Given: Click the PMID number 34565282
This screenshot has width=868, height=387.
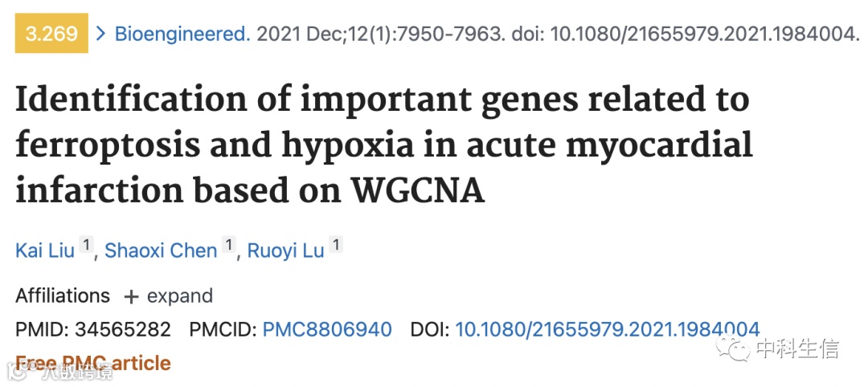Looking at the screenshot, I should tap(123, 329).
